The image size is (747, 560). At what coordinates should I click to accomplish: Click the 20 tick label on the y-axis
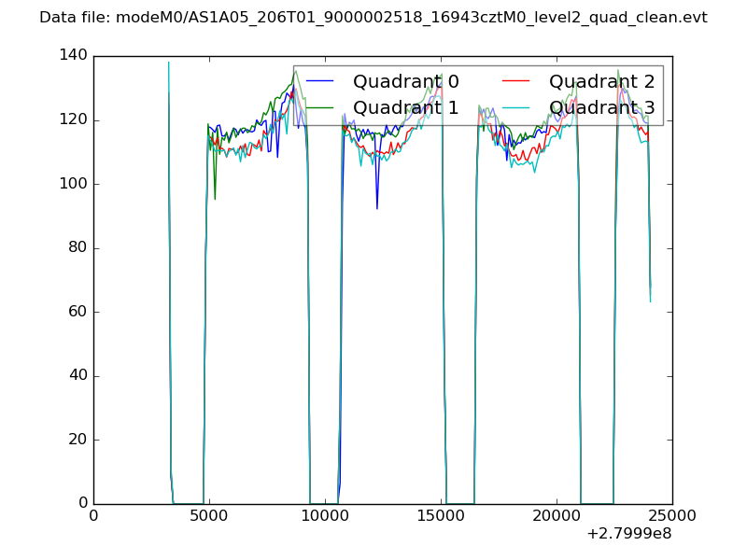tap(78, 440)
